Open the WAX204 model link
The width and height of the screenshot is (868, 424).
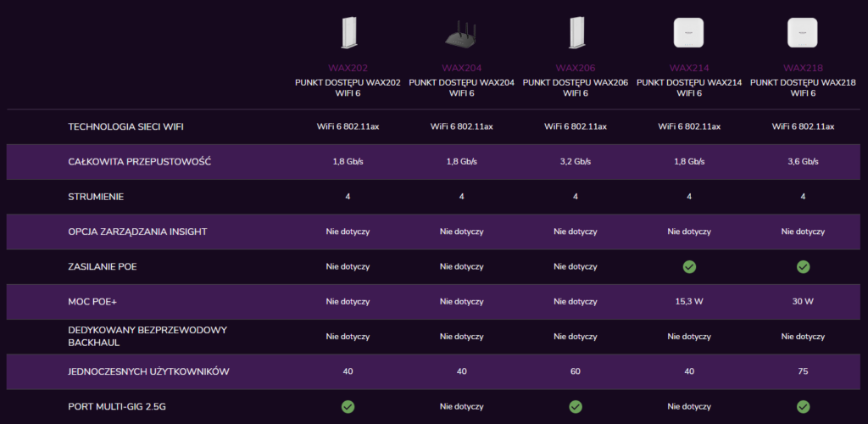(x=461, y=68)
